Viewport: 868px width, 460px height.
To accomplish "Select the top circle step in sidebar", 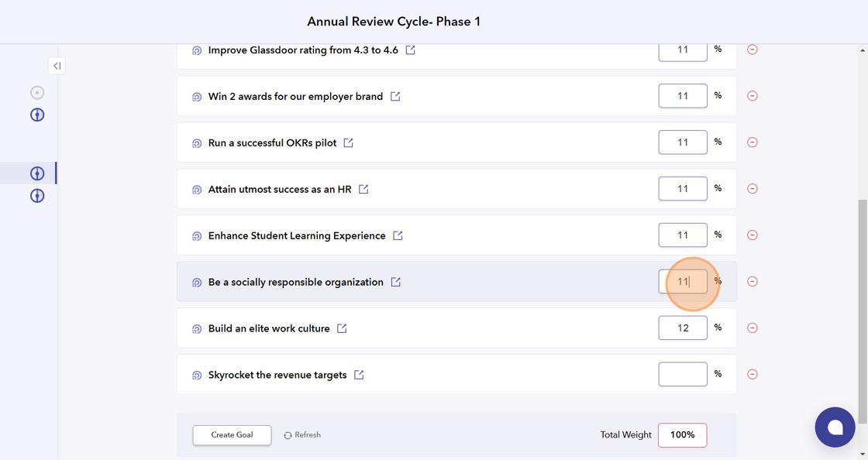I will coord(37,93).
